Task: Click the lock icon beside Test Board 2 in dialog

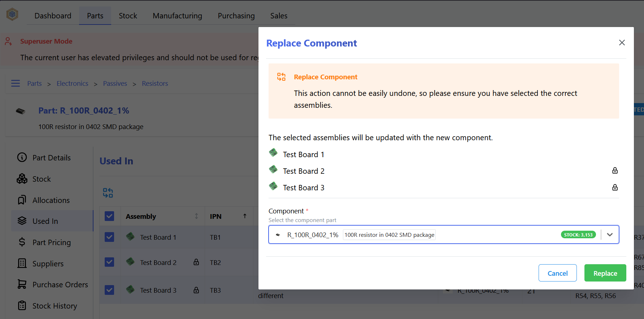Action: (615, 170)
